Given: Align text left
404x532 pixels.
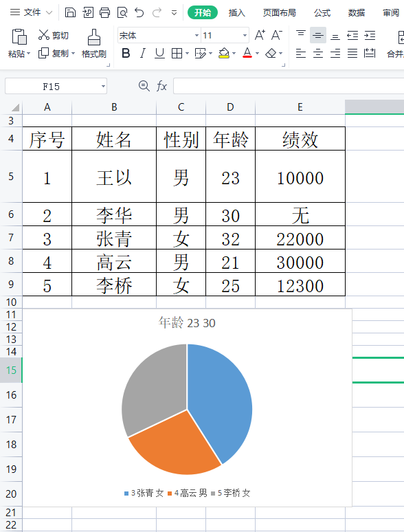Looking at the screenshot, I should coord(301,53).
